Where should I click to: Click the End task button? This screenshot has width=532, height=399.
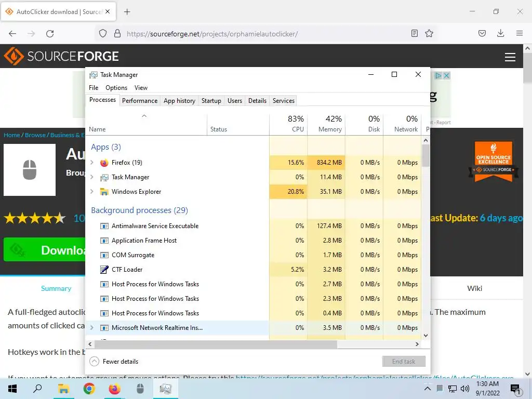tap(404, 362)
